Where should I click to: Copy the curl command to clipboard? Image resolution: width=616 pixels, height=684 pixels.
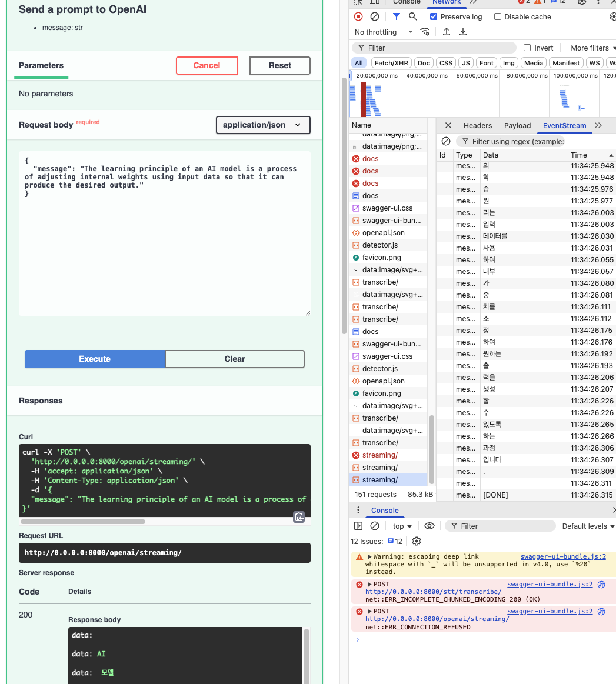point(299,517)
